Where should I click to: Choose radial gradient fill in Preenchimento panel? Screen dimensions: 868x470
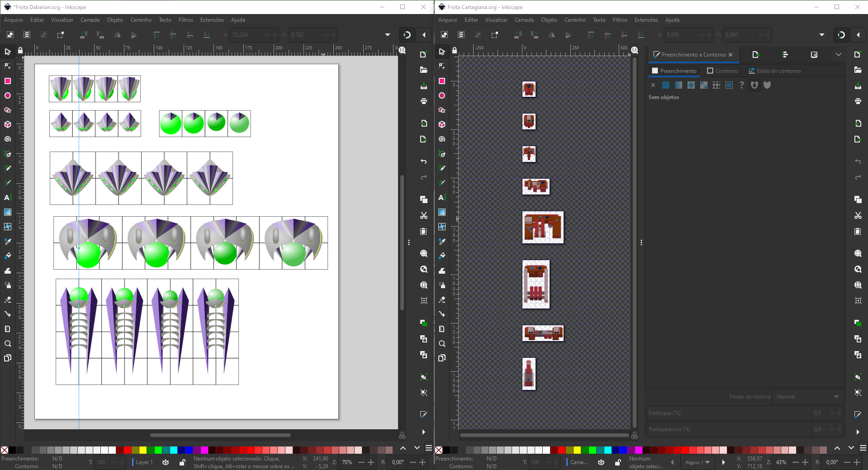point(691,85)
